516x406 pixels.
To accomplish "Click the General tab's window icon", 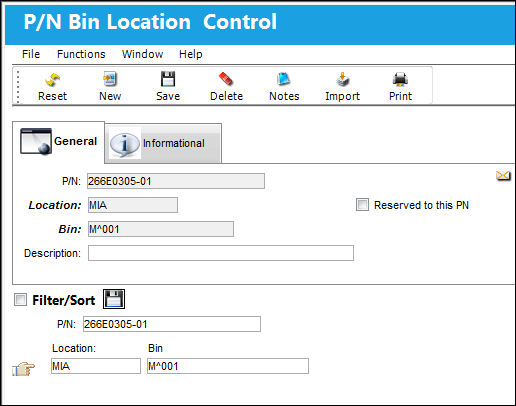I will 36,141.
